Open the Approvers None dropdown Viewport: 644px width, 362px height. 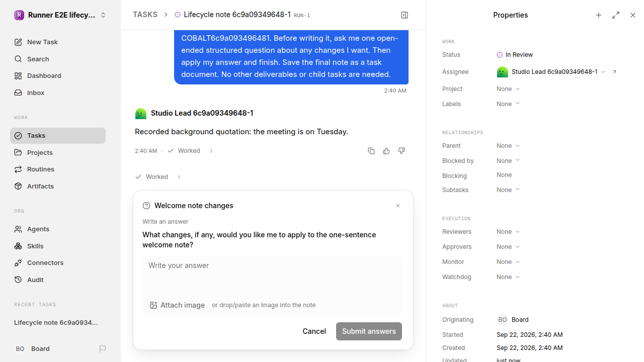click(508, 247)
